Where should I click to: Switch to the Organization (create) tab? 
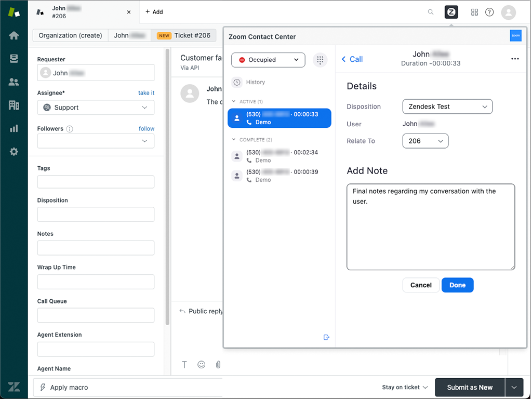click(70, 35)
